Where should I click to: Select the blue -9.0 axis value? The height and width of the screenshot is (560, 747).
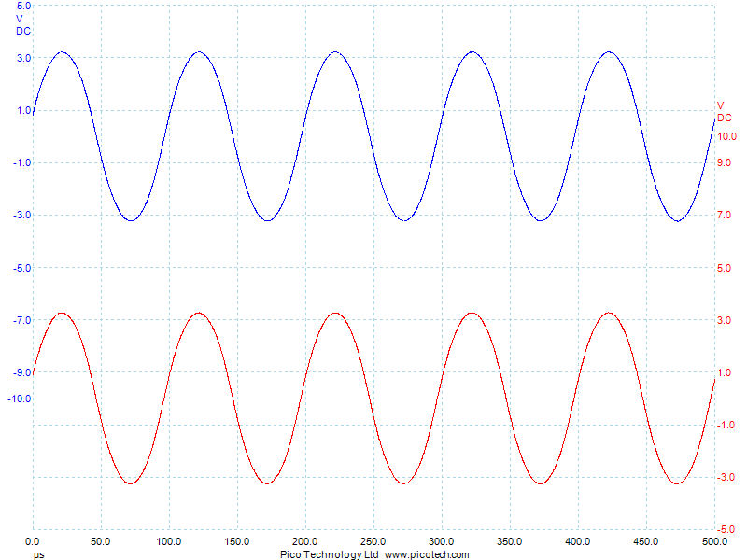[x=21, y=372]
